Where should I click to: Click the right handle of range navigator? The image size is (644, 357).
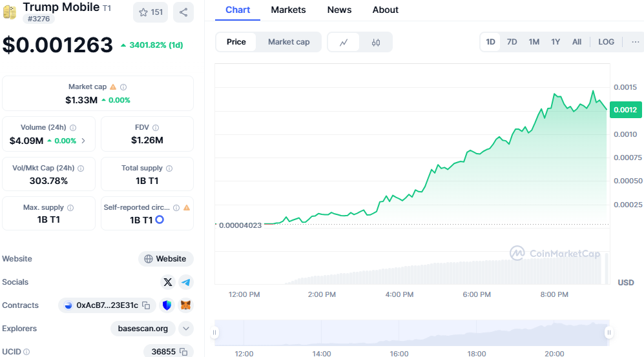point(609,332)
